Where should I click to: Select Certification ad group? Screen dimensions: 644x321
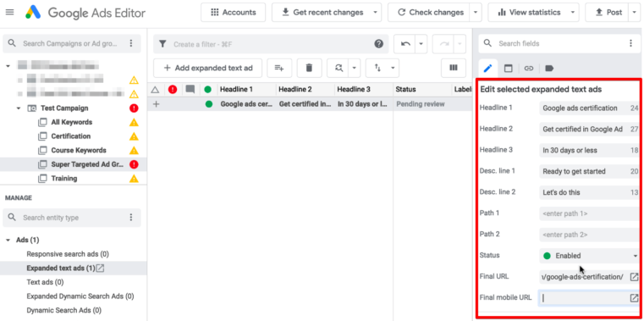70,136
